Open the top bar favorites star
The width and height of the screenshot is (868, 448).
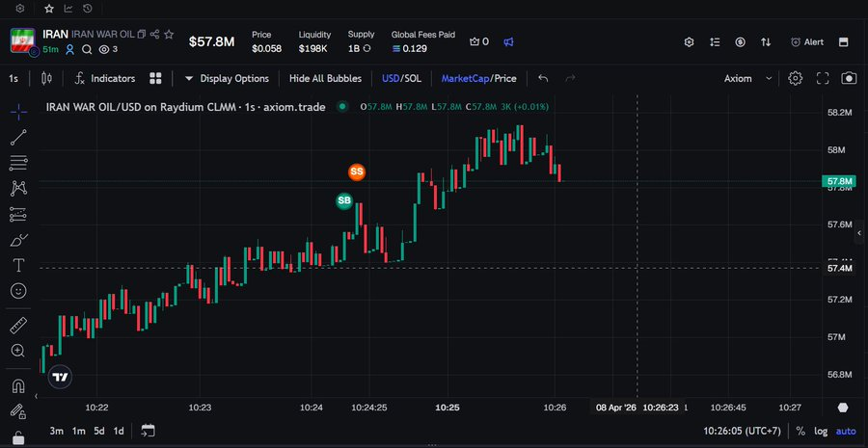49,9
